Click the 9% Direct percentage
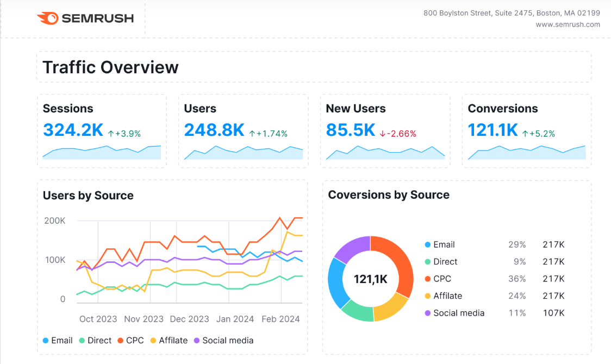 click(520, 262)
